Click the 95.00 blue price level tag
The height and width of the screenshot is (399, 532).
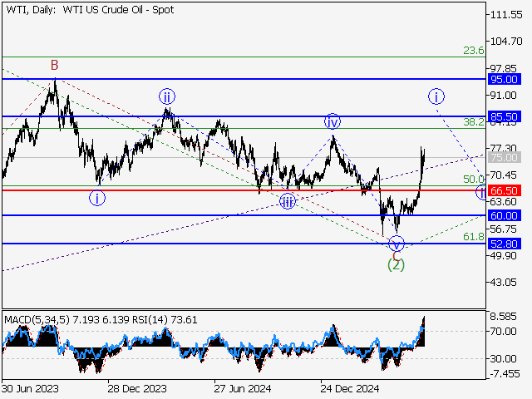(505, 79)
